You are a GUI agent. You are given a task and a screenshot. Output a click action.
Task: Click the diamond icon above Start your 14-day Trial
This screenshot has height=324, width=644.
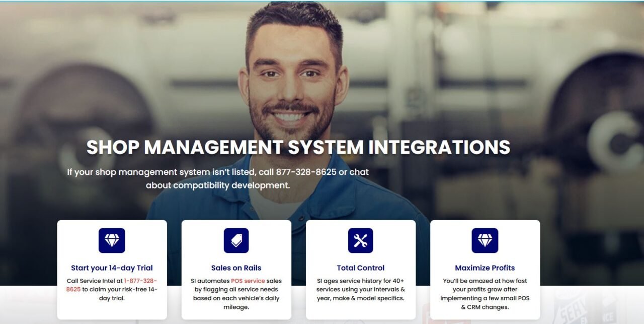point(112,240)
